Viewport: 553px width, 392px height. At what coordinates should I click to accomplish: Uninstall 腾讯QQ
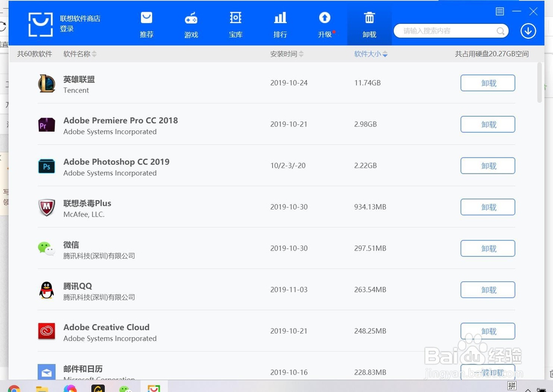click(x=488, y=289)
